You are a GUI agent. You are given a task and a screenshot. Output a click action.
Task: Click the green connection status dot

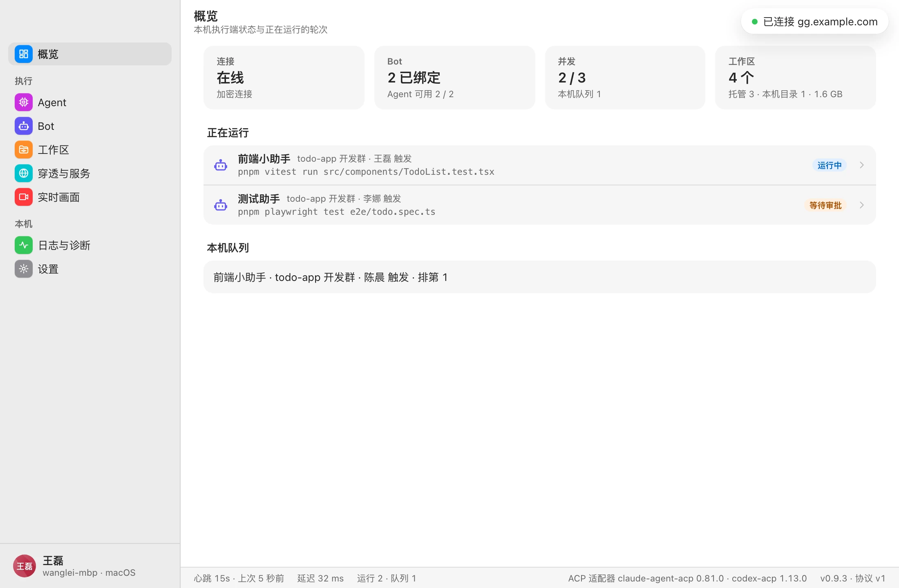[755, 22]
